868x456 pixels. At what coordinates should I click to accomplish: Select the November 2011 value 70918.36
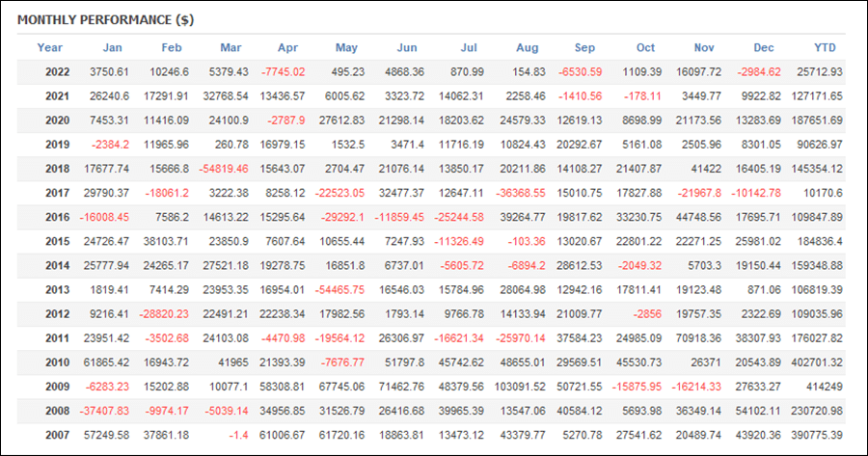698,338
